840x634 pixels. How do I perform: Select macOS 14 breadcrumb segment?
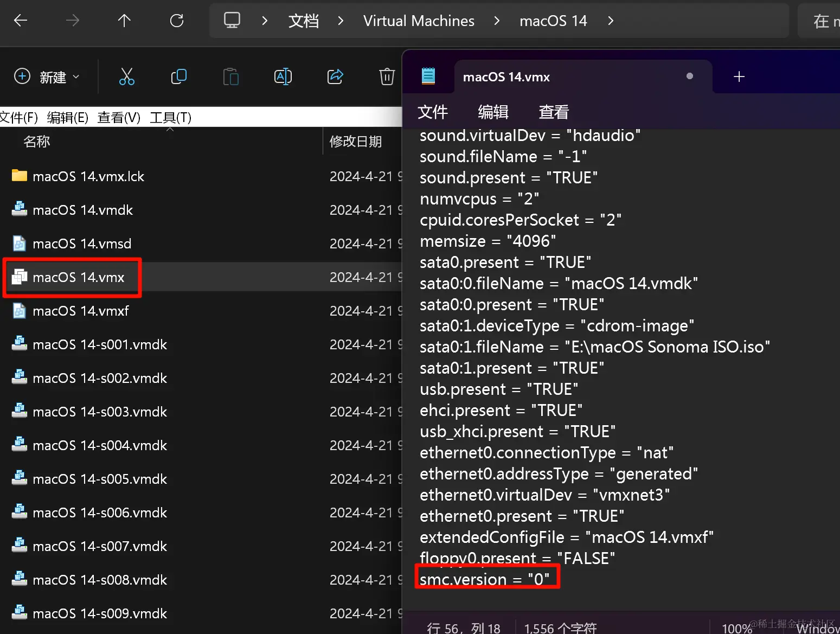[x=553, y=21]
